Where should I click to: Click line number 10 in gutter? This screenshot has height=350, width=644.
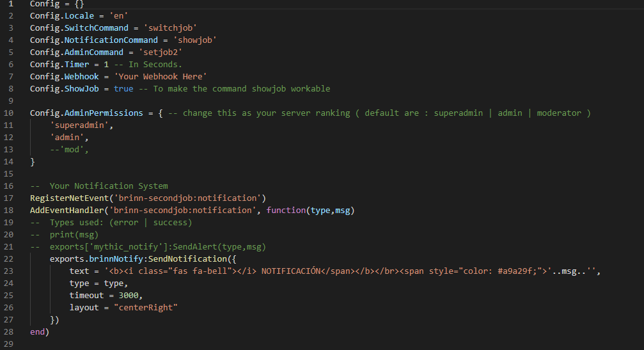click(x=8, y=113)
